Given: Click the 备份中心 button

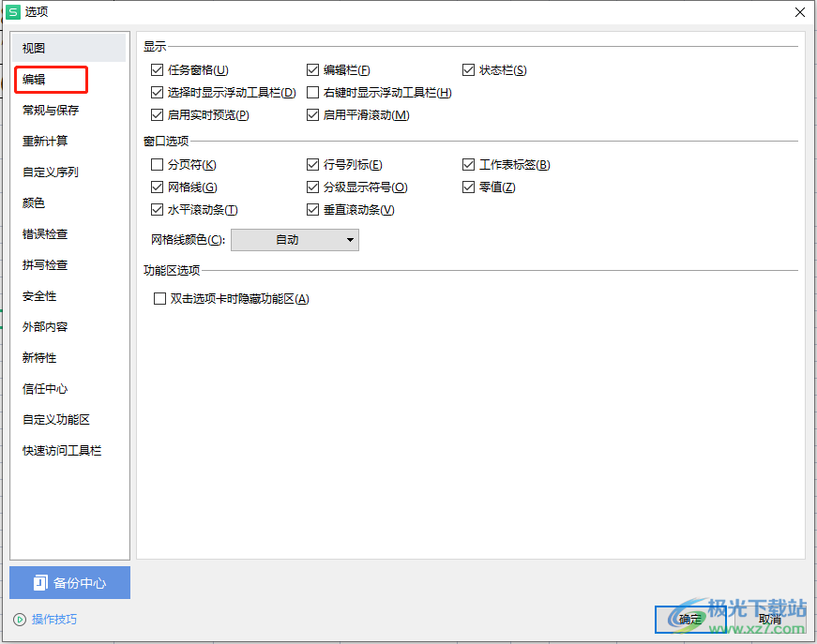Looking at the screenshot, I should coord(69,582).
